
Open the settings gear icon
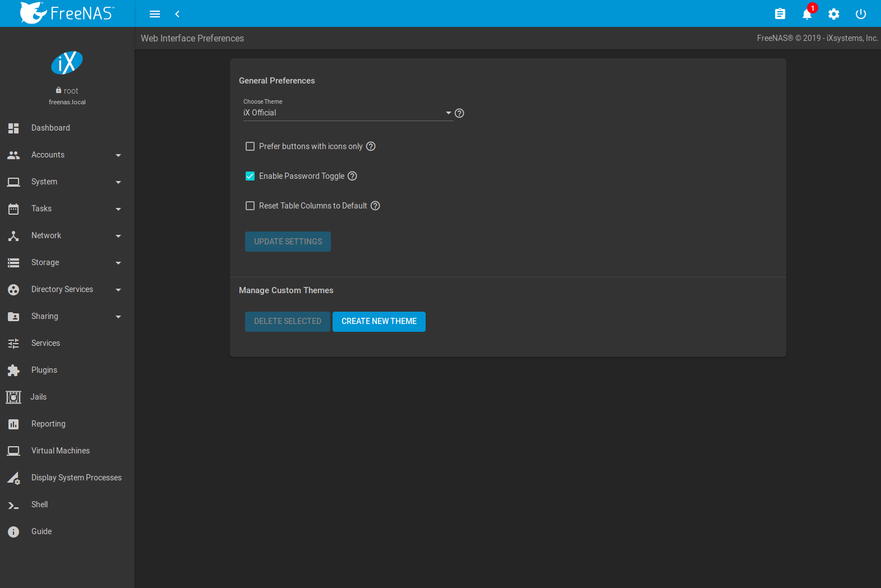pos(834,14)
